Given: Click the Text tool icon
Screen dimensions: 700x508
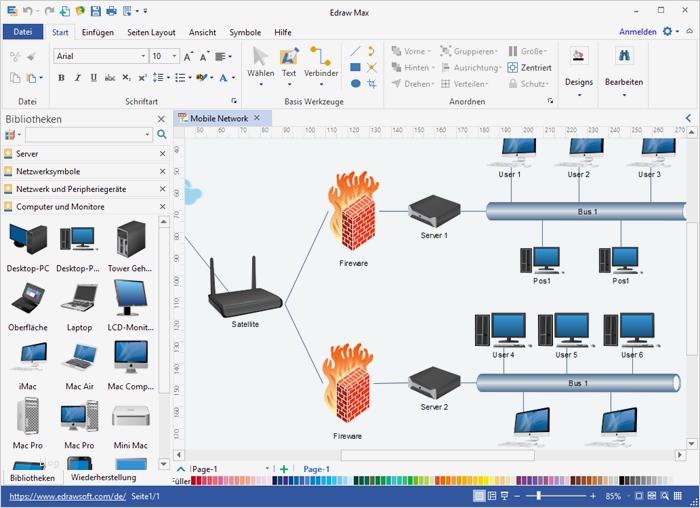Looking at the screenshot, I should pyautogui.click(x=289, y=59).
